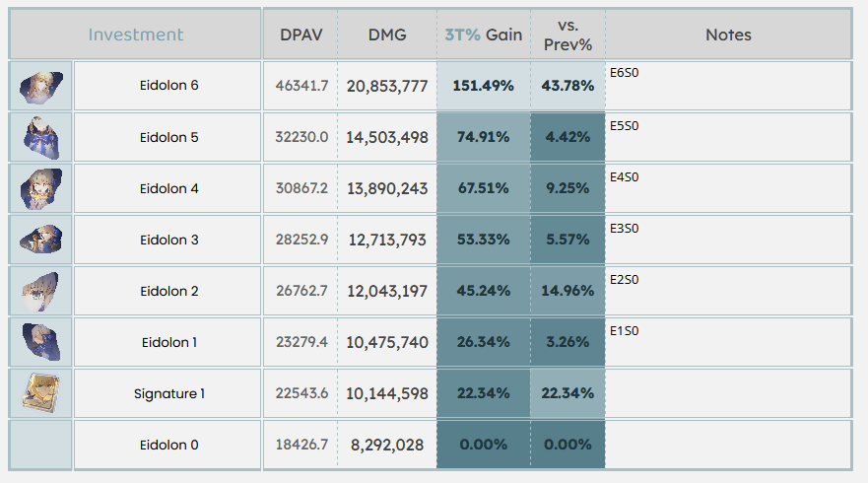Click the Notes column header
Viewport: 868px width, 483px height.
[728, 34]
